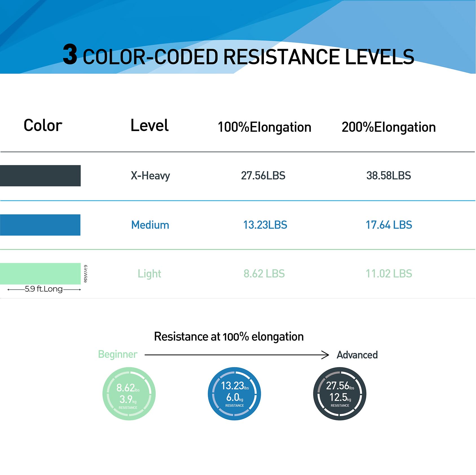Select the Light level label in table
Viewport: 476px width, 475px height.
[149, 274]
